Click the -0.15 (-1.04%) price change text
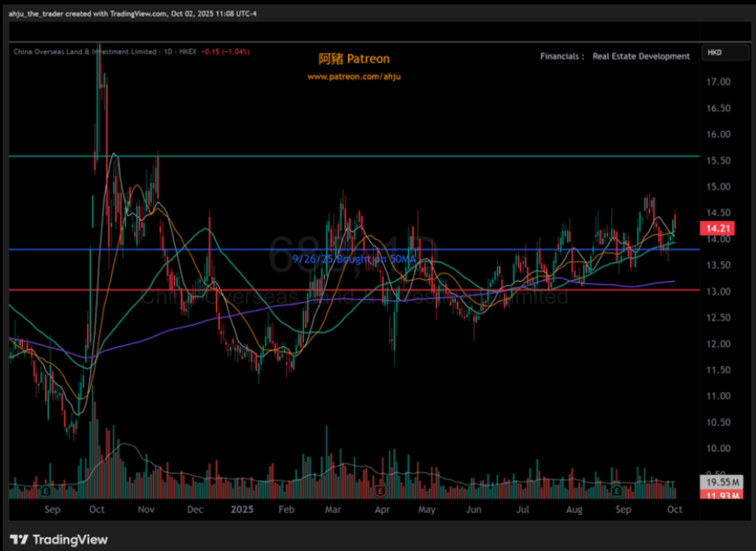The image size is (756, 551). [225, 52]
